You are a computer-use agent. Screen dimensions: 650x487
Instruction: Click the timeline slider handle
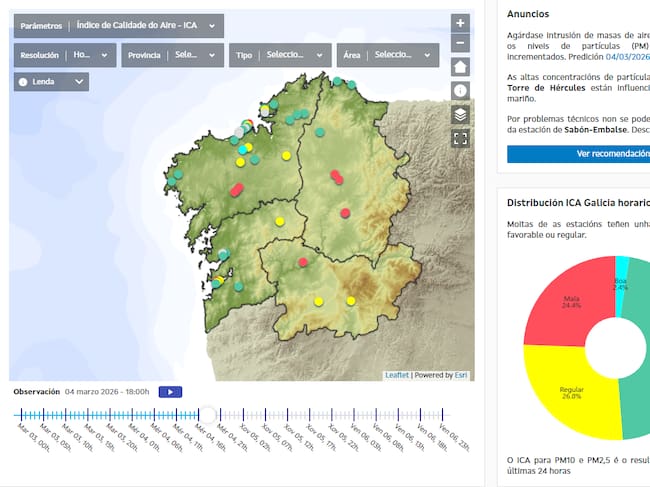click(207, 414)
